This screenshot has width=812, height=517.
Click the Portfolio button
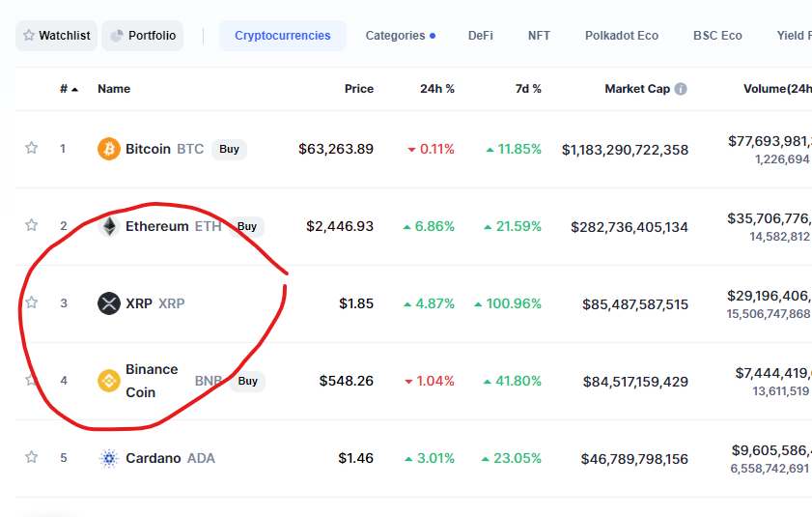(142, 35)
